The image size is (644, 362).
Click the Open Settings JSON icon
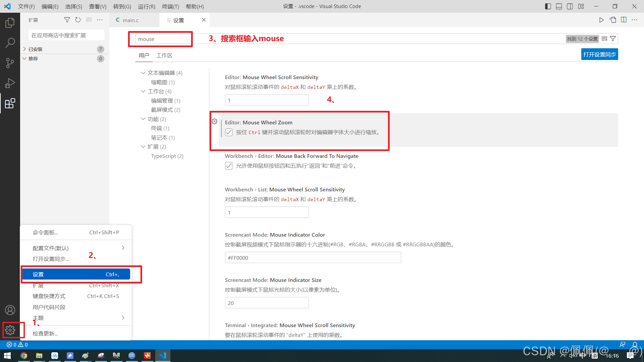[x=613, y=20]
